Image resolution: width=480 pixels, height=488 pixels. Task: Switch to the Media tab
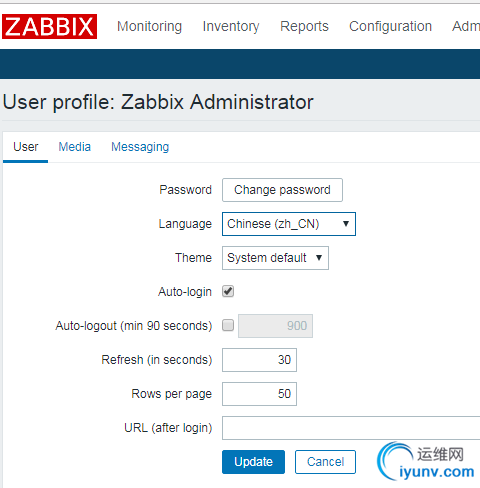(x=75, y=147)
